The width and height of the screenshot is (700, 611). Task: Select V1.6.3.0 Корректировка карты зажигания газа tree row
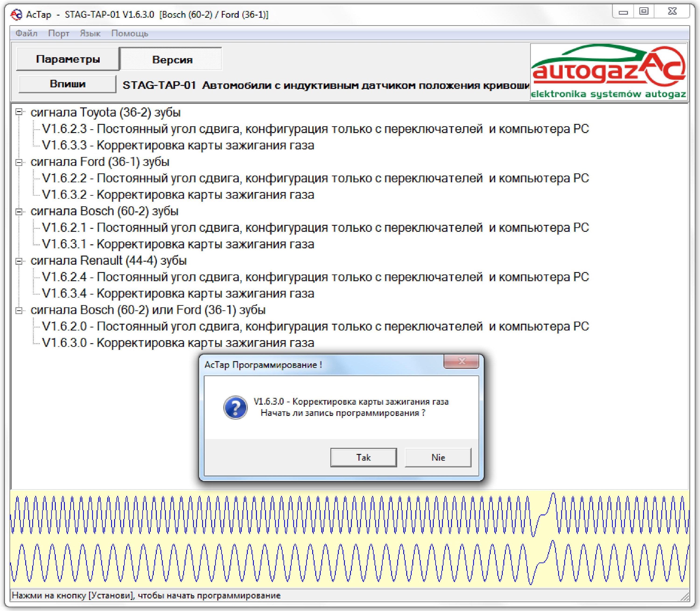pyautogui.click(x=178, y=343)
